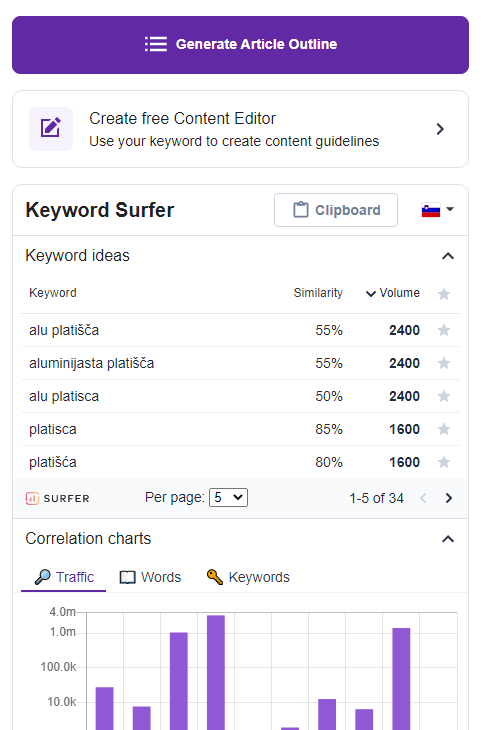483x730 pixels.
Task: Click keyword alu platišča
Action: coord(64,330)
